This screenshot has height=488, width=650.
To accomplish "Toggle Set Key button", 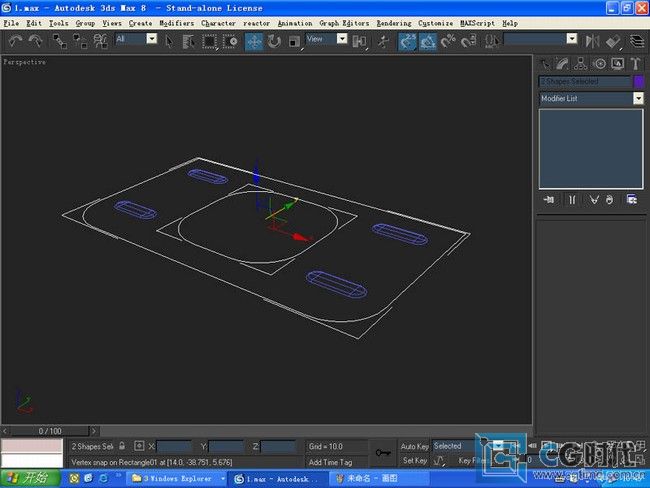I will click(x=414, y=460).
